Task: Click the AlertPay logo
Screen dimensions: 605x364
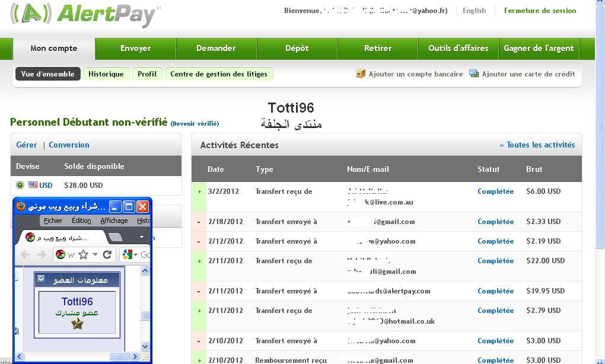Action: (x=85, y=15)
